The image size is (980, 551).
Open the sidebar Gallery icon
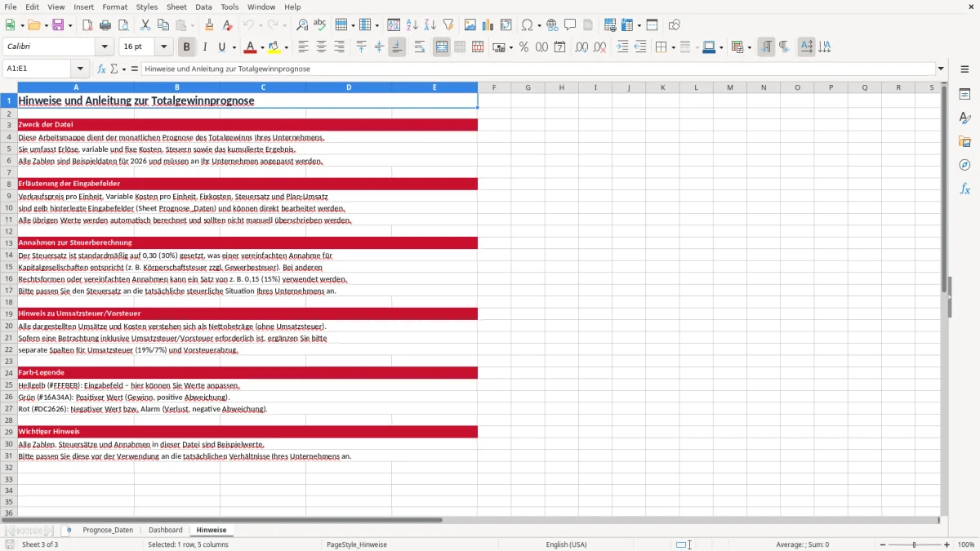pos(964,142)
